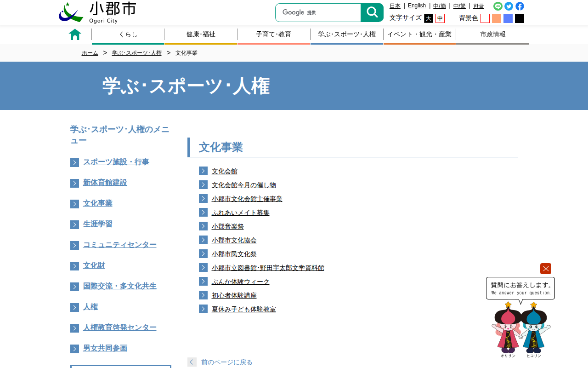Open the 小郡音楽祭 link
Image resolution: width=588 pixels, height=368 pixels.
pyautogui.click(x=227, y=226)
